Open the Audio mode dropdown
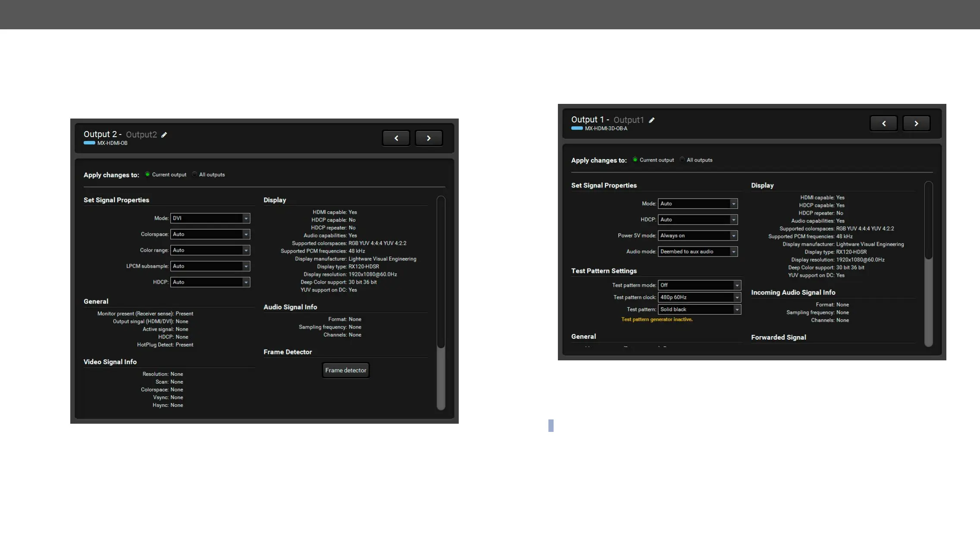 pos(698,252)
